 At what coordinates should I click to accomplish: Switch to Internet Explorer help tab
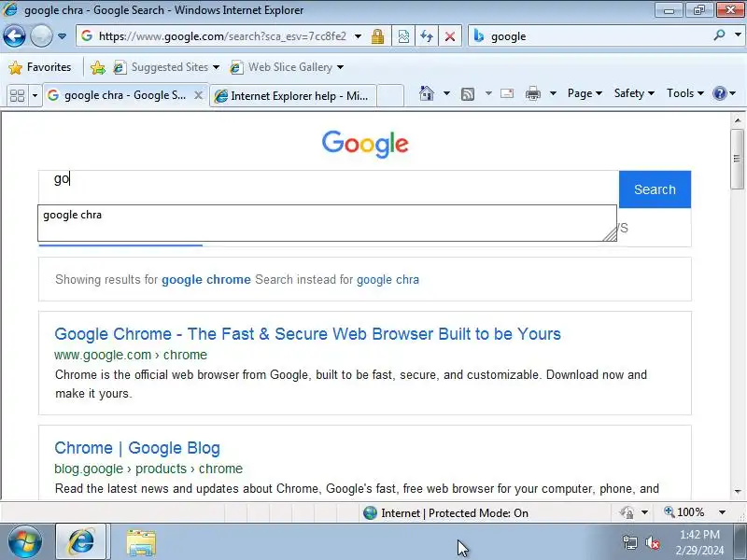click(x=293, y=96)
